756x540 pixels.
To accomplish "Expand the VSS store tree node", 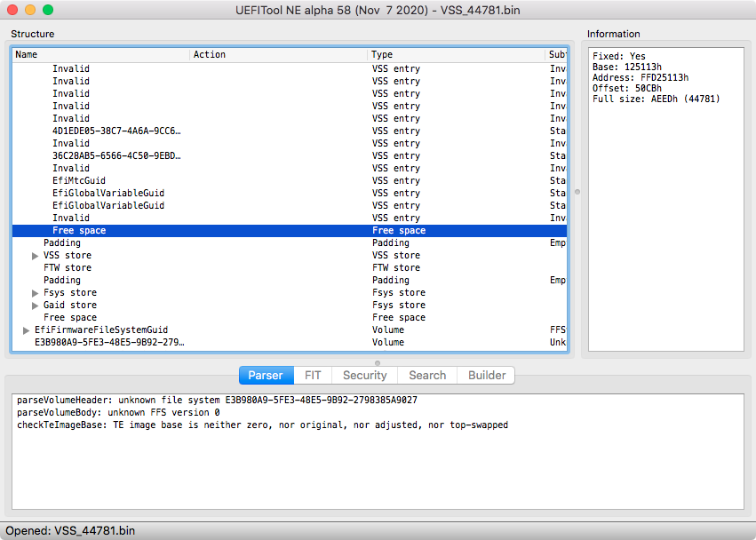I will (35, 256).
